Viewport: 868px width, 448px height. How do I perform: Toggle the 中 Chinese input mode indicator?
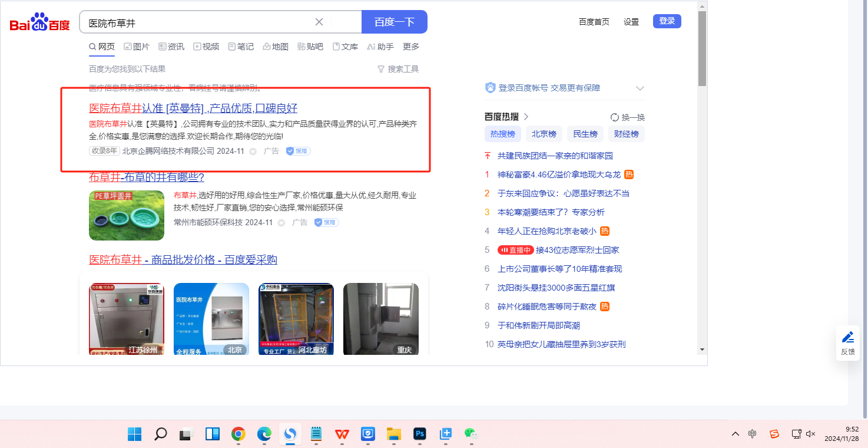coord(753,434)
